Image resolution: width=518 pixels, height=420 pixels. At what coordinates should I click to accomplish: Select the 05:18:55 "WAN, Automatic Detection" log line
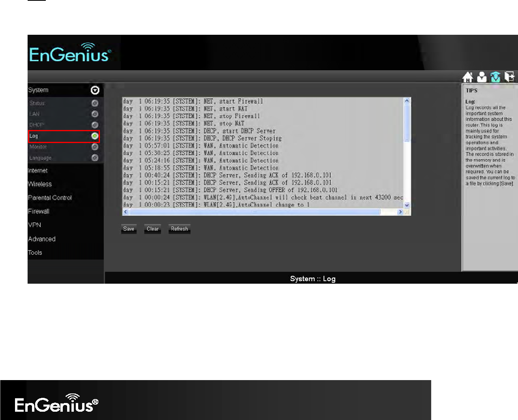201,168
